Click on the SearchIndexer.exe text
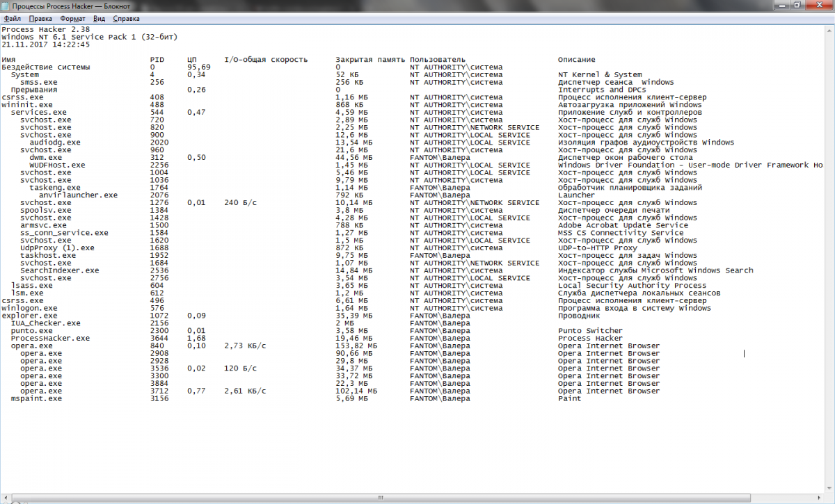The width and height of the screenshot is (835, 504). point(59,270)
